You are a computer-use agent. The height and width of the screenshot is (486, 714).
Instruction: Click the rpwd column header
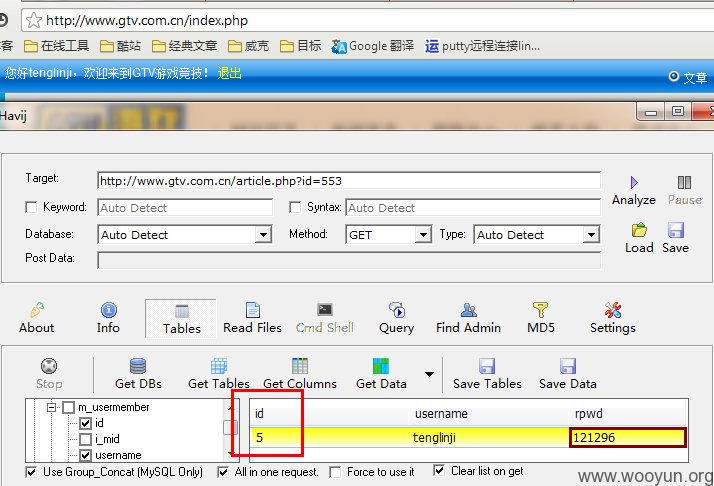pos(628,414)
